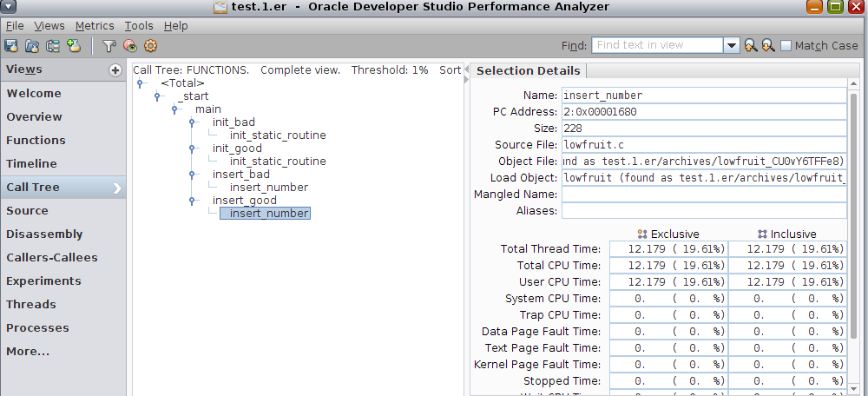
Task: Open the Find history dropdown arrow
Action: click(x=732, y=45)
